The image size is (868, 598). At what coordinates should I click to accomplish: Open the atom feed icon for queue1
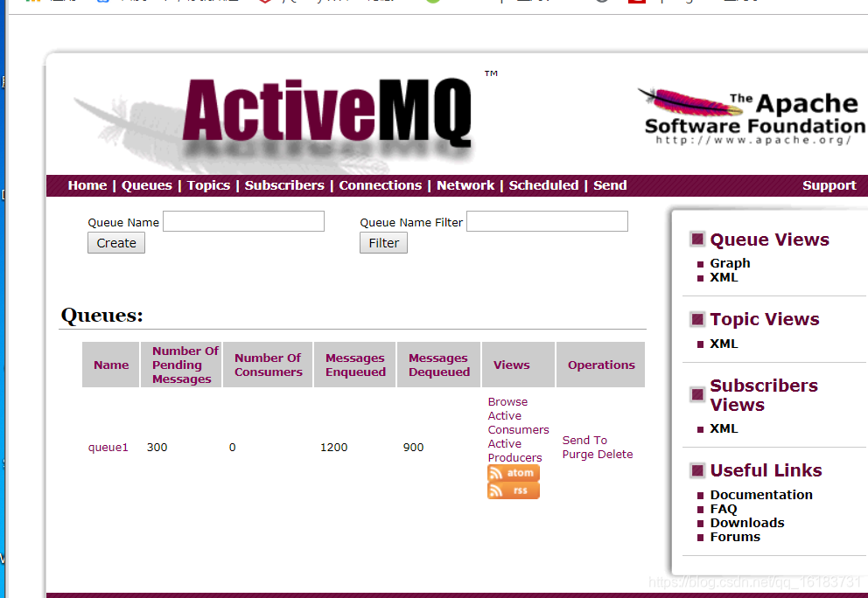tap(513, 473)
